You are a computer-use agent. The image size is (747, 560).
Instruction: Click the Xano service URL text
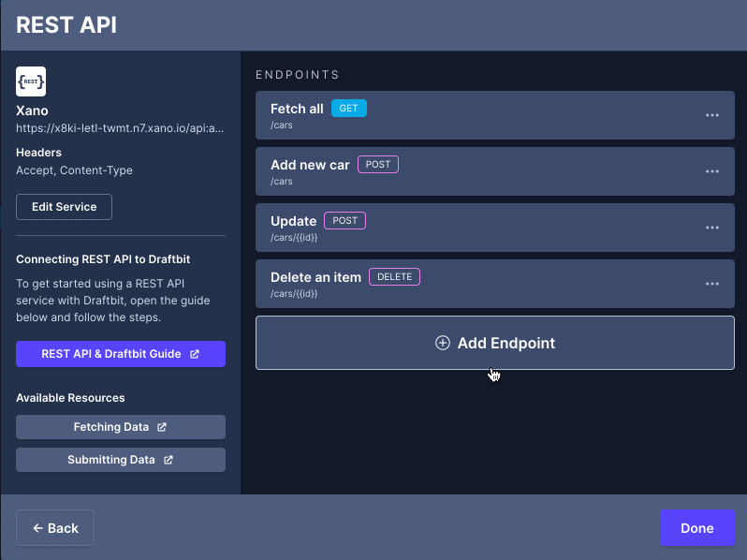coord(120,127)
